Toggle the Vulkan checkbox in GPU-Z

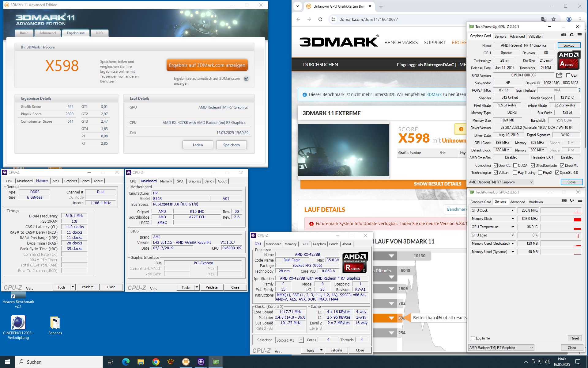tap(496, 173)
